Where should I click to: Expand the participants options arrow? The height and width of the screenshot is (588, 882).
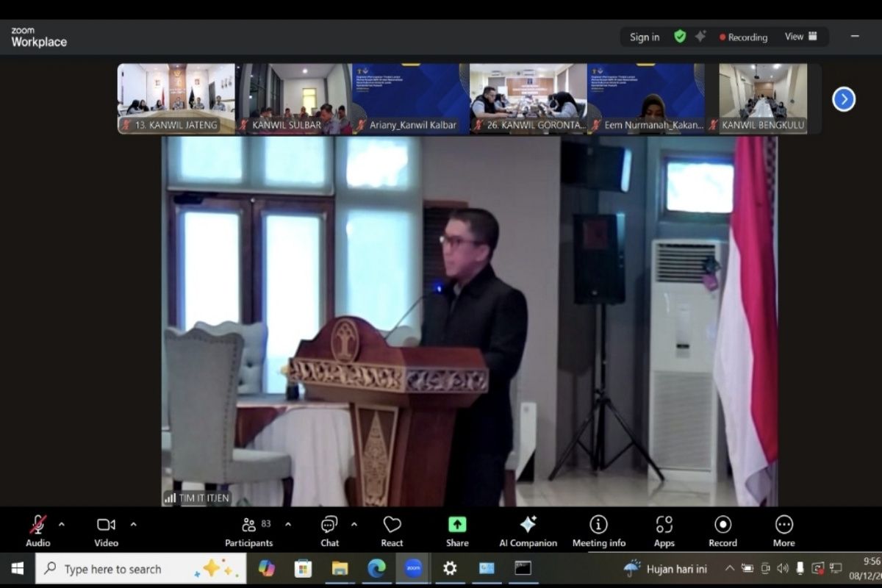click(x=288, y=524)
